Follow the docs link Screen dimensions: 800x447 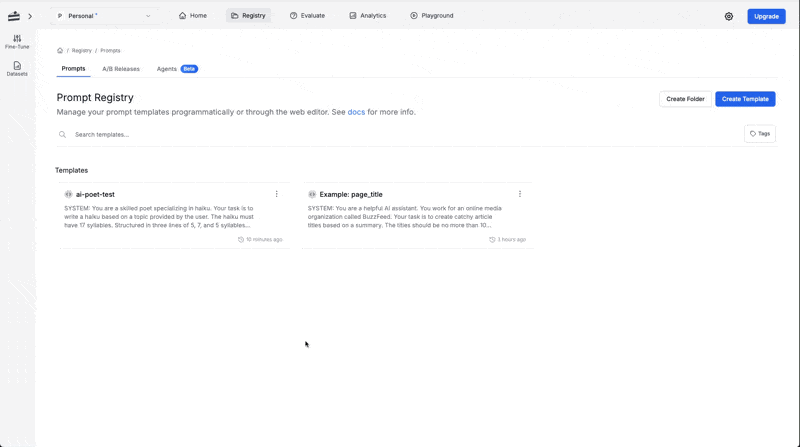[x=356, y=112]
